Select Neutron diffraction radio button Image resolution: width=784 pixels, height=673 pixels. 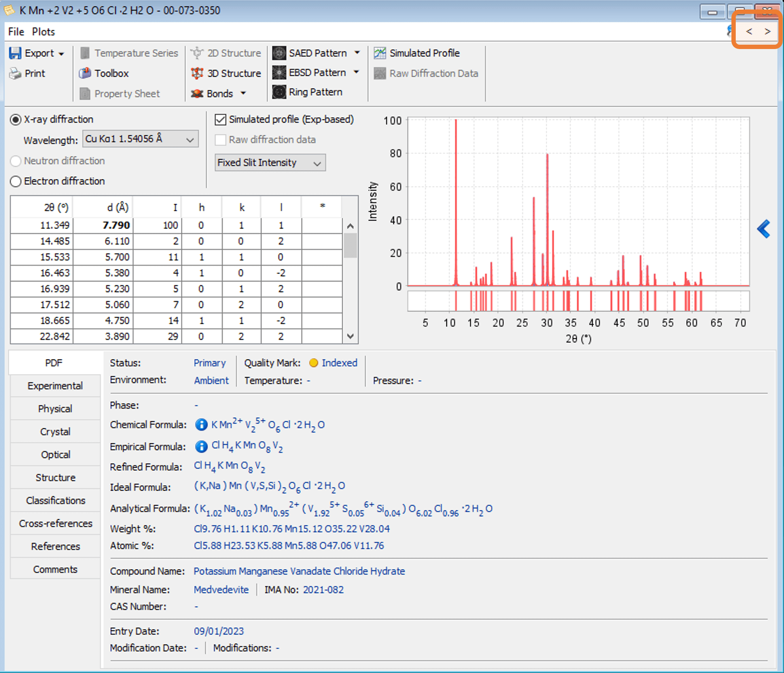coord(15,161)
